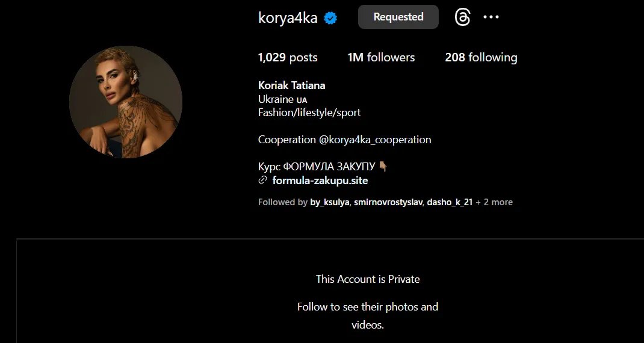Visit the @korya4ka_cooperation account mention

click(374, 140)
